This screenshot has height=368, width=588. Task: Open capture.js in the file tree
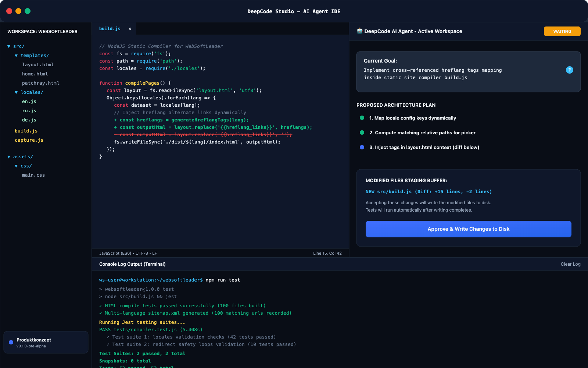click(x=29, y=140)
